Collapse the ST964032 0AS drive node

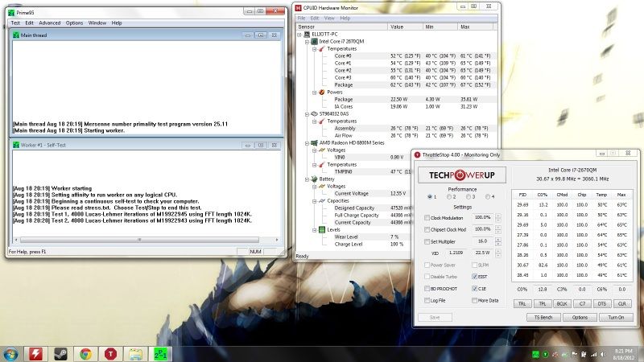click(x=307, y=114)
